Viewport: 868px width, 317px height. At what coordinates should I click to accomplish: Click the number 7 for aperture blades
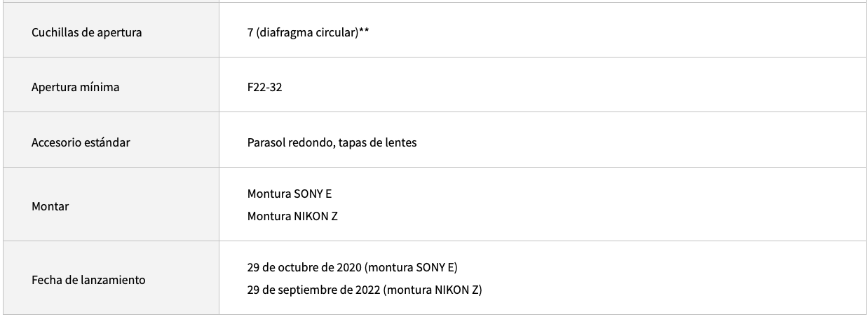pos(250,32)
